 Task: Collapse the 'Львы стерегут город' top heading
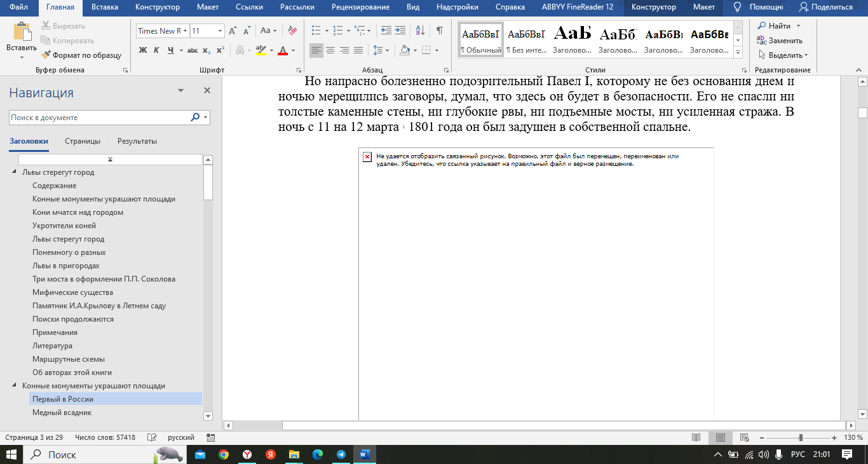click(x=15, y=172)
